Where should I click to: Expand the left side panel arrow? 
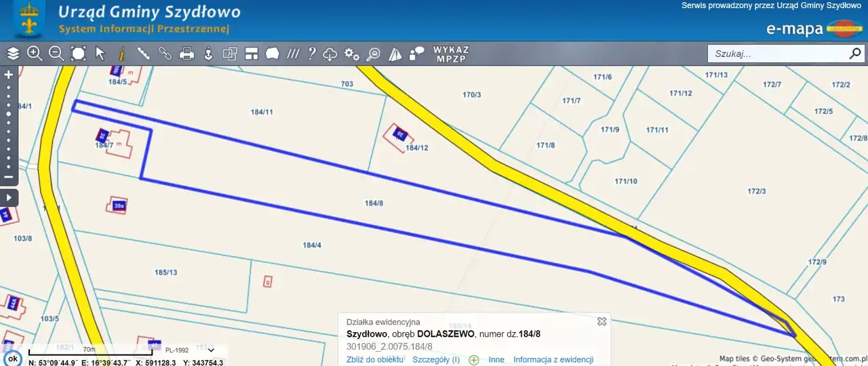tap(9, 198)
